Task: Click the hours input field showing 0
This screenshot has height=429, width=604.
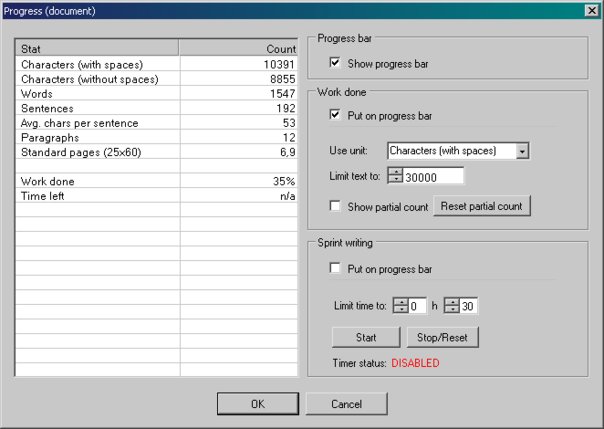Action: 417,305
